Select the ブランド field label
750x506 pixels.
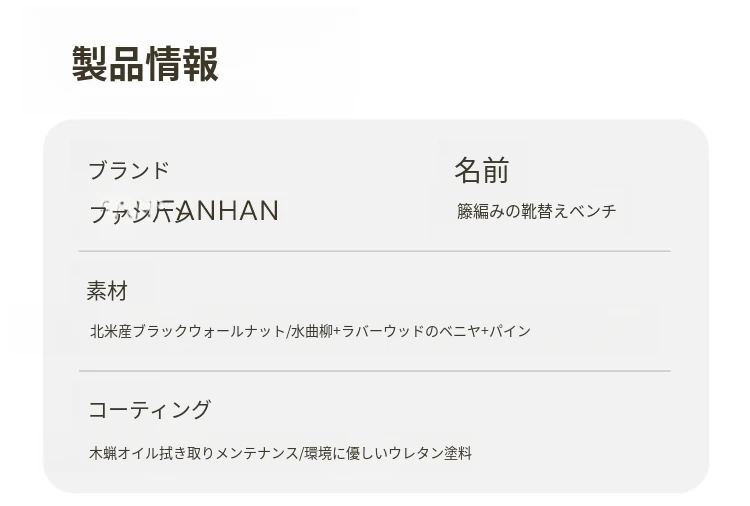click(129, 171)
